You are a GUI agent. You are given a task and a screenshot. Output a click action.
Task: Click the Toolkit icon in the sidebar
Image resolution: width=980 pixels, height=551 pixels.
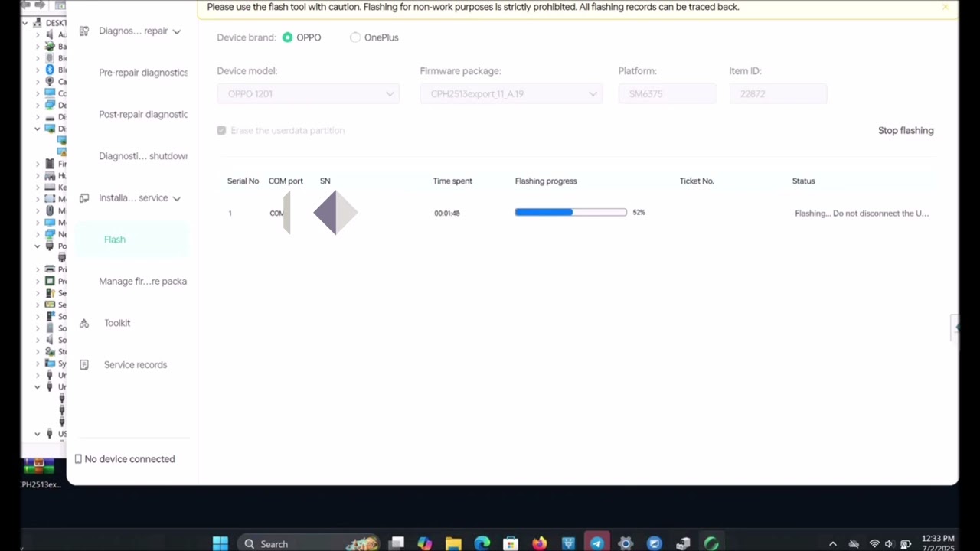coord(84,323)
